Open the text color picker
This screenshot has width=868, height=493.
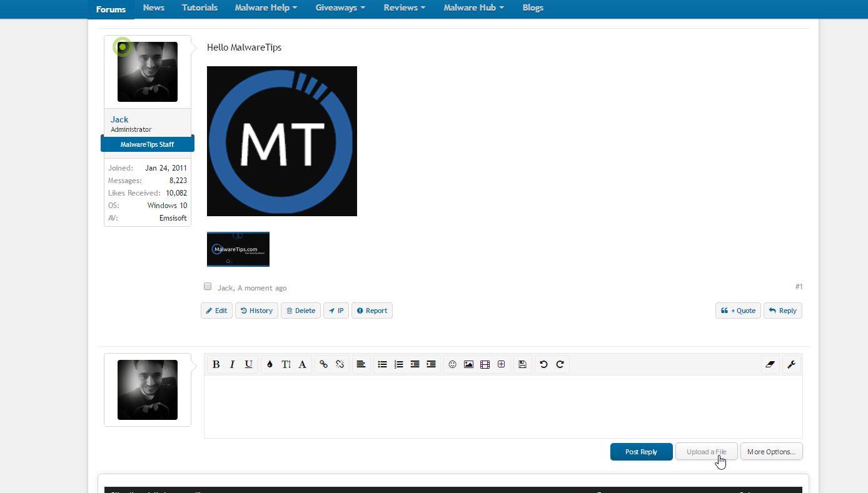(x=270, y=364)
